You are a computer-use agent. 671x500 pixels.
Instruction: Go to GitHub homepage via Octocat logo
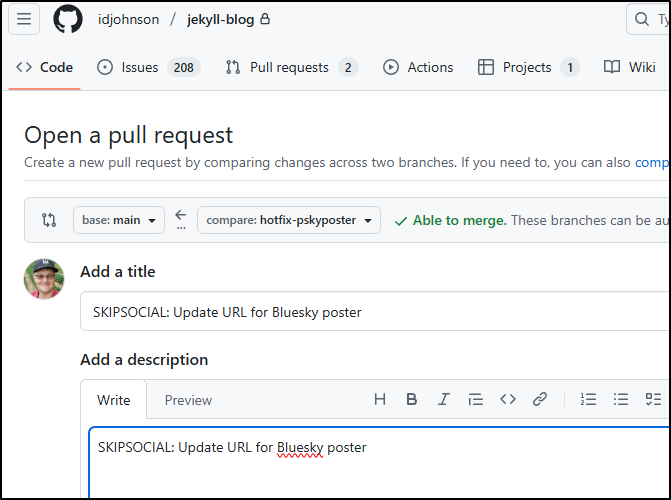68,19
